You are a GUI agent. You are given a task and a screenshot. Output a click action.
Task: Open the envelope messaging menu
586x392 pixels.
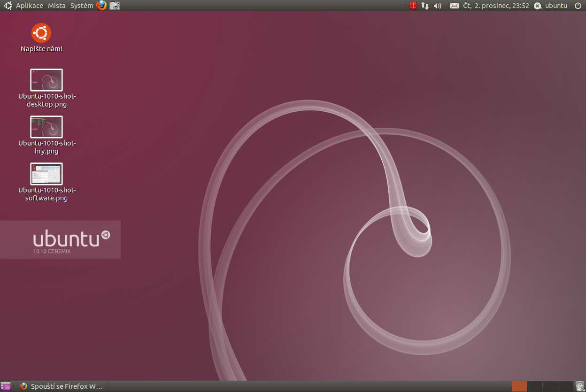tap(454, 6)
